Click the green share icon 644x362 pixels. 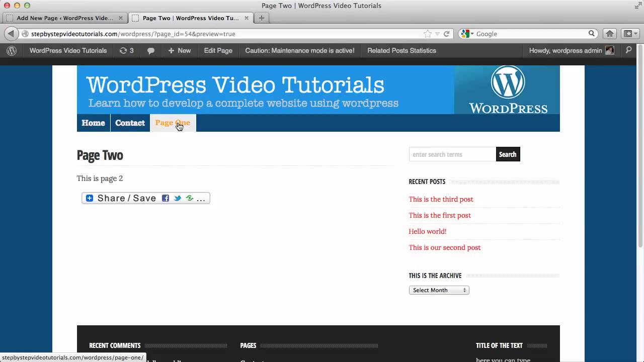190,198
